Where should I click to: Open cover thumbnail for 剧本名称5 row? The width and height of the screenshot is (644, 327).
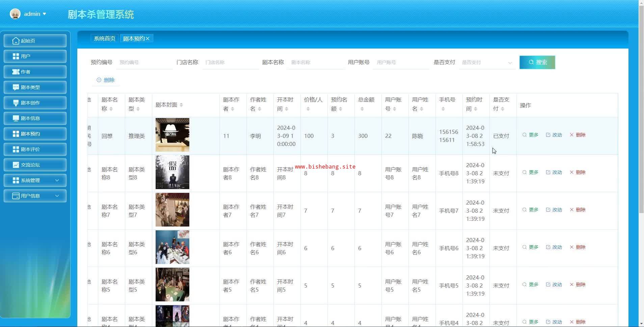tap(172, 285)
